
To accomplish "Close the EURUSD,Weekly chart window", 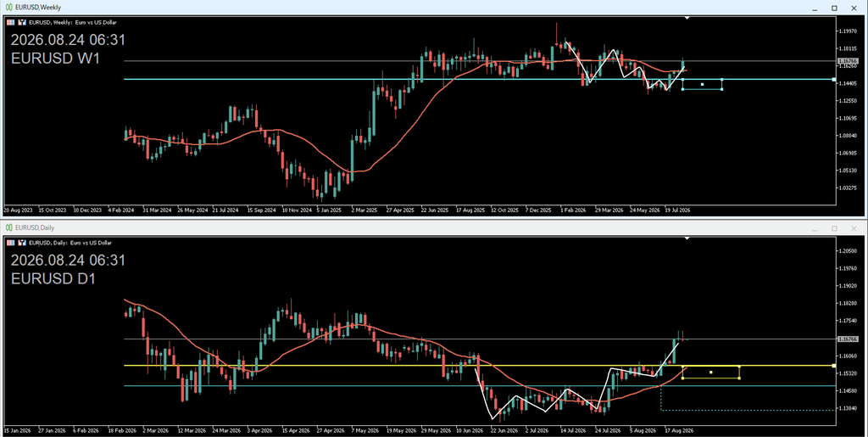I will 853,8.
